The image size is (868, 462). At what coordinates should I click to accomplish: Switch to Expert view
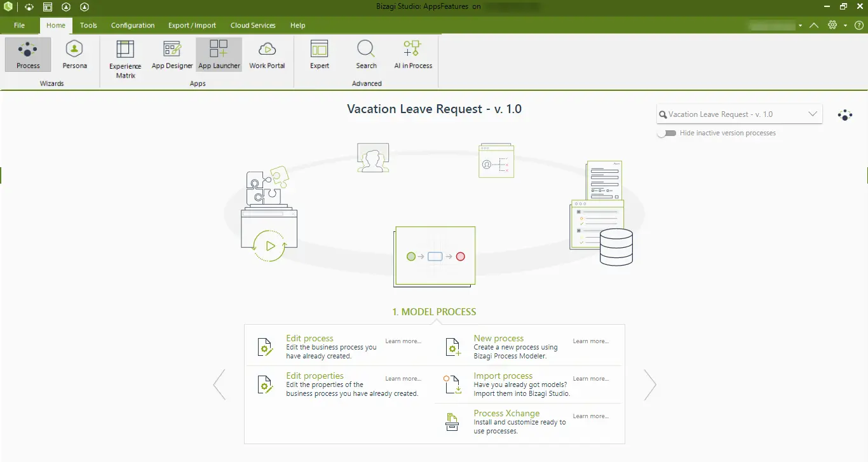click(x=320, y=55)
